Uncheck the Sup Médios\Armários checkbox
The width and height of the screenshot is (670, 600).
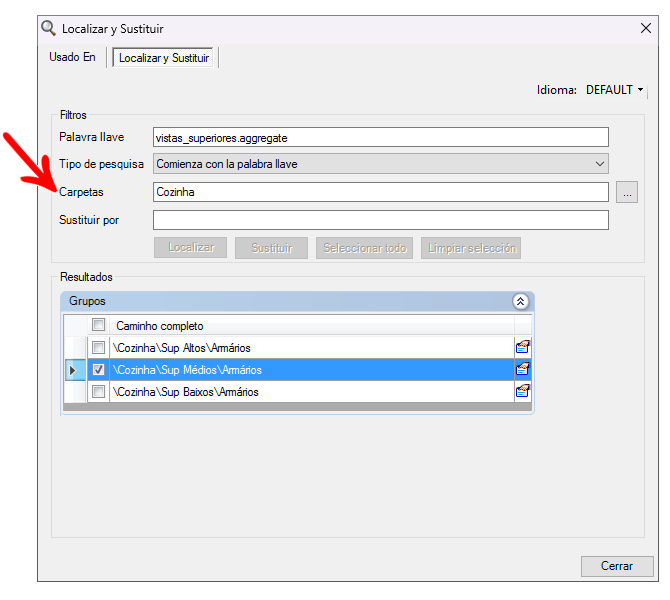(x=98, y=370)
